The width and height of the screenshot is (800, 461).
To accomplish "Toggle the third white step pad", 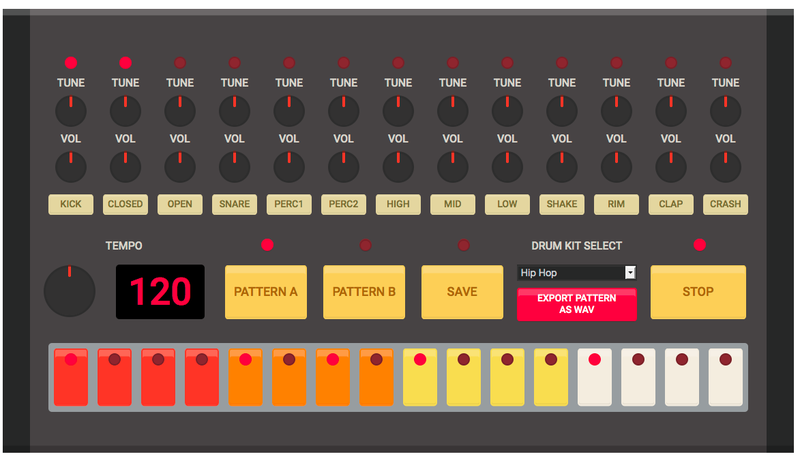I will point(682,377).
